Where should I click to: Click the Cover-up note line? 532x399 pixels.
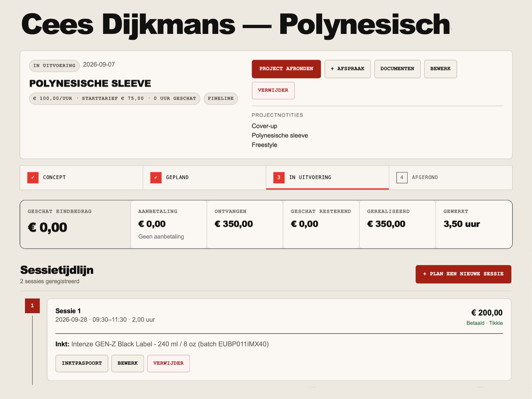coord(264,126)
